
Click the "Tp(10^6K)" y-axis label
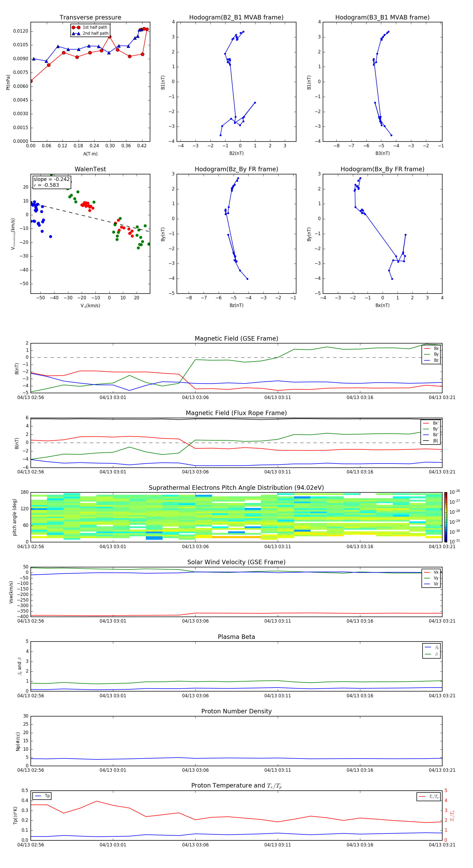[x=15, y=815]
